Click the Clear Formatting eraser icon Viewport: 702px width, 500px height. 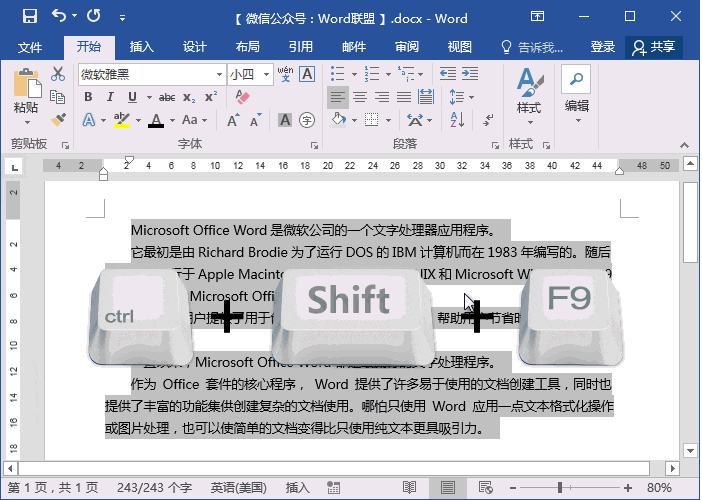click(x=242, y=97)
